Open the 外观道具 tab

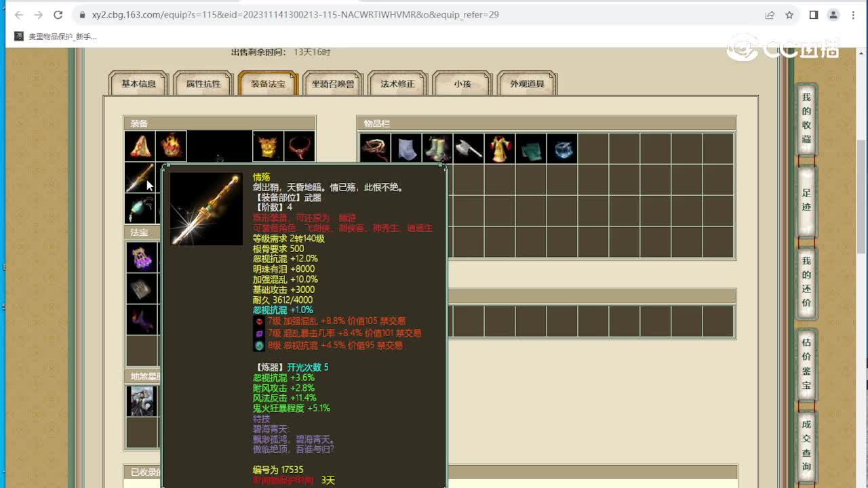point(527,84)
